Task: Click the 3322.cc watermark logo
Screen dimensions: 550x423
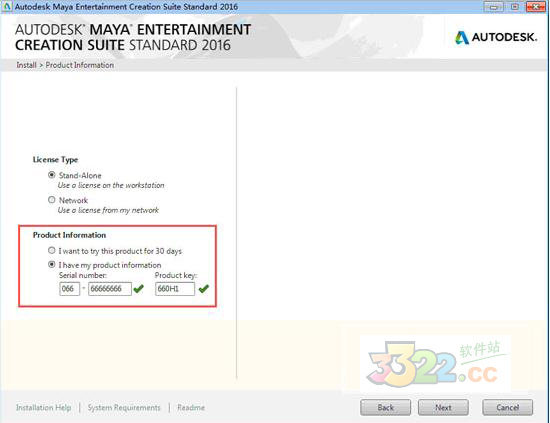Action: [x=435, y=363]
